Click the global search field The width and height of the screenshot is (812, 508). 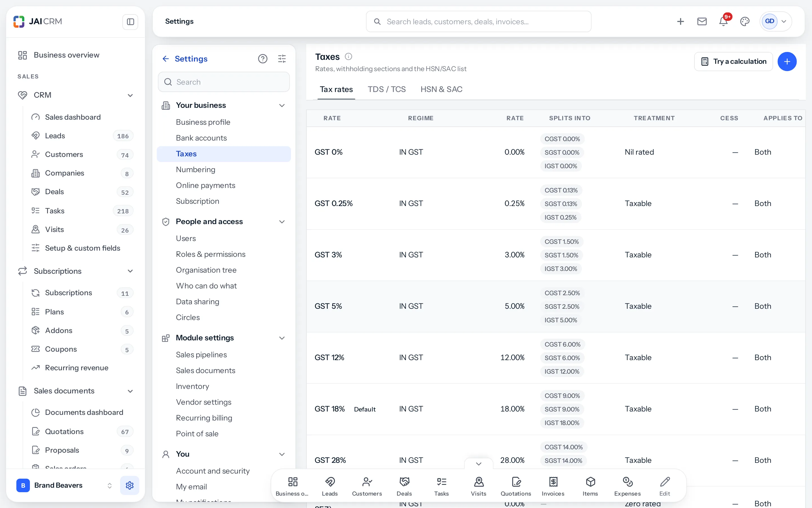(x=478, y=21)
